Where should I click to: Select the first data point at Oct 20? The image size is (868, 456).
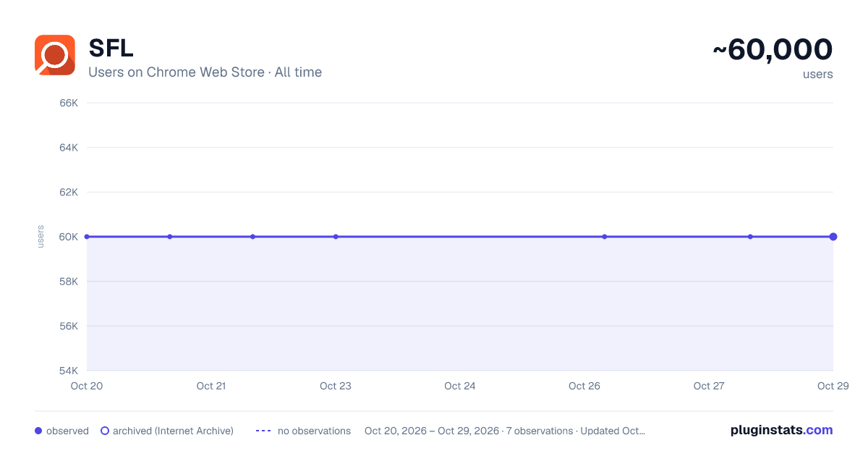coord(87,237)
